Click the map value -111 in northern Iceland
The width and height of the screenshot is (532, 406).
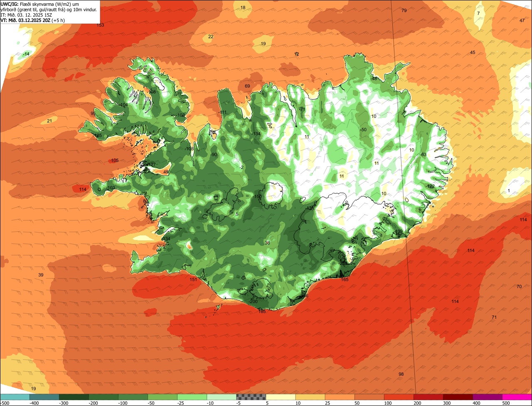(223, 113)
